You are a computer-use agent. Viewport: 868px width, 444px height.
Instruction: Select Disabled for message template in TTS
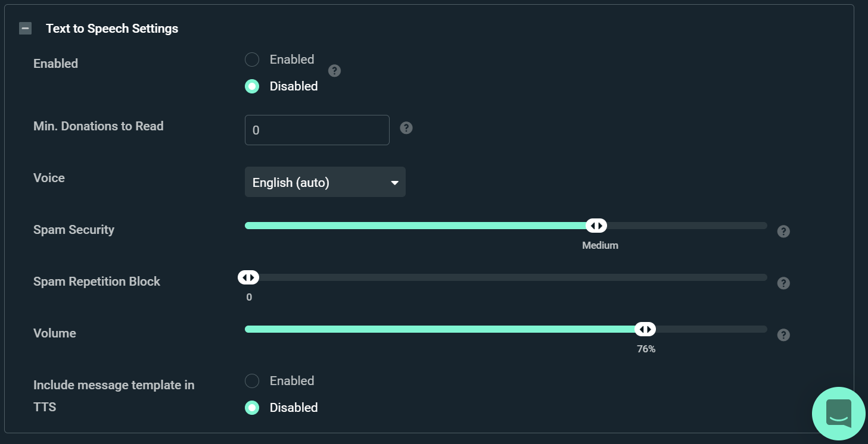[251, 407]
